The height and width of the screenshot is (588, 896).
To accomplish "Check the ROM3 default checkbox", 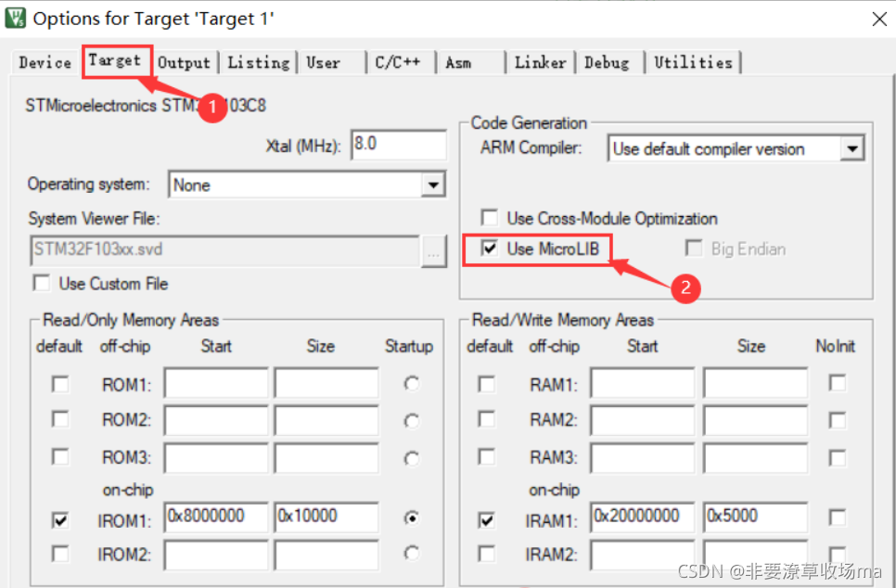I will click(x=60, y=457).
